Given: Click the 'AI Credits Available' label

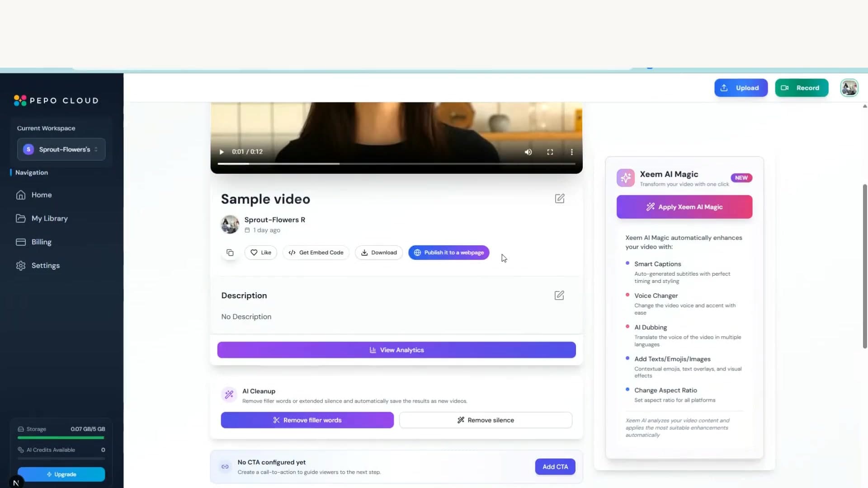Looking at the screenshot, I should pos(51,450).
